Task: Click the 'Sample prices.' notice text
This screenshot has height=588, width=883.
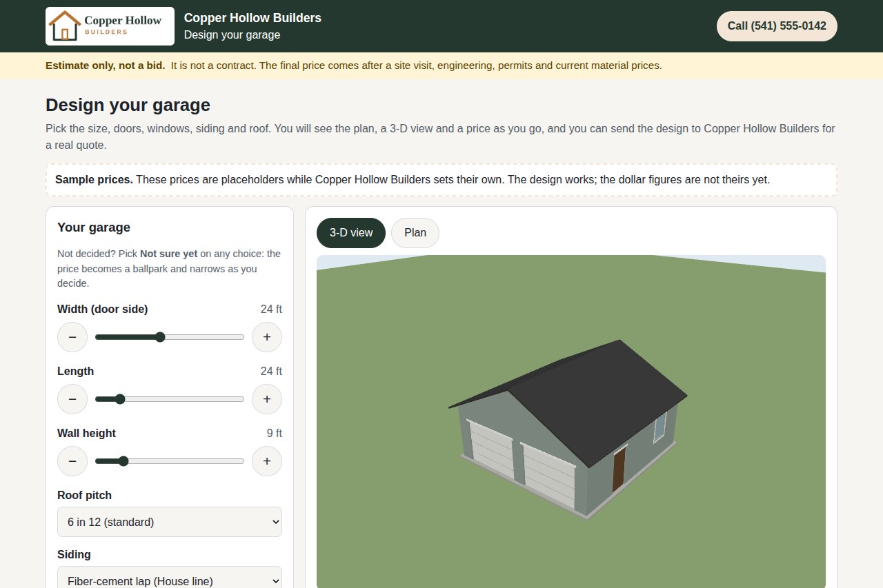Action: coord(94,179)
